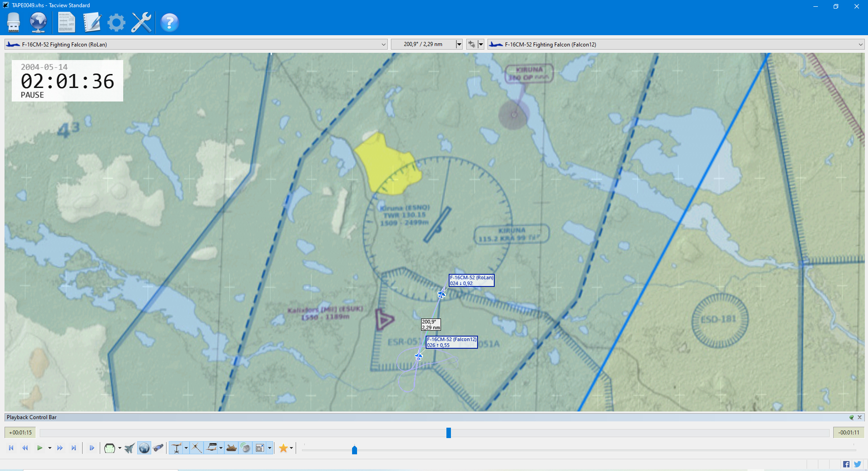Toggle the trajectory trail lines icon
This screenshot has height=471, width=868.
point(197,448)
